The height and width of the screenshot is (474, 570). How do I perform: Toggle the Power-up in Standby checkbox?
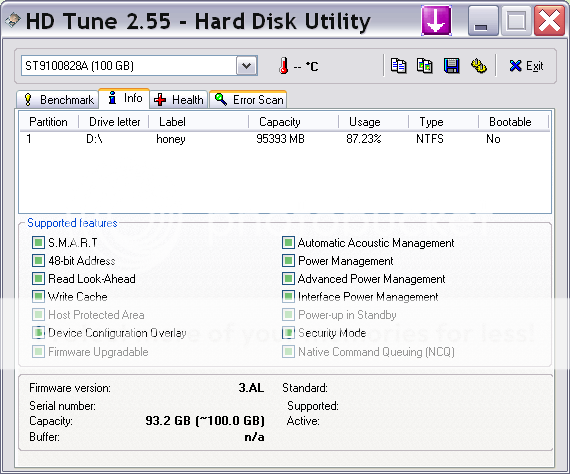pyautogui.click(x=288, y=315)
